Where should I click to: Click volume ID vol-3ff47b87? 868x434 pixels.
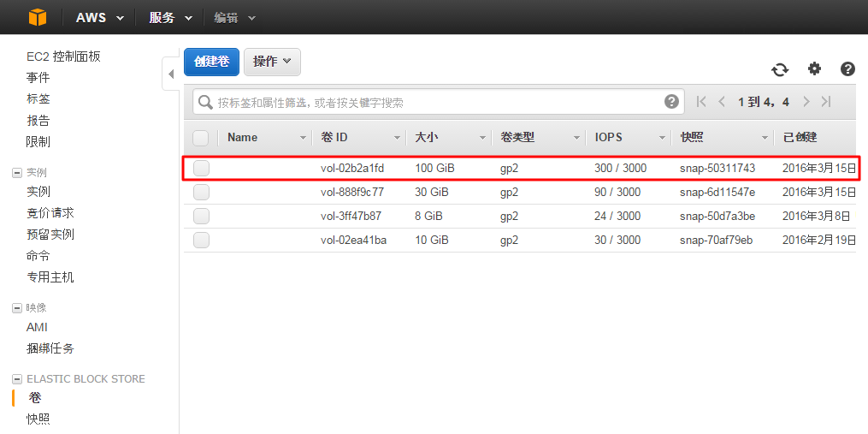point(351,217)
